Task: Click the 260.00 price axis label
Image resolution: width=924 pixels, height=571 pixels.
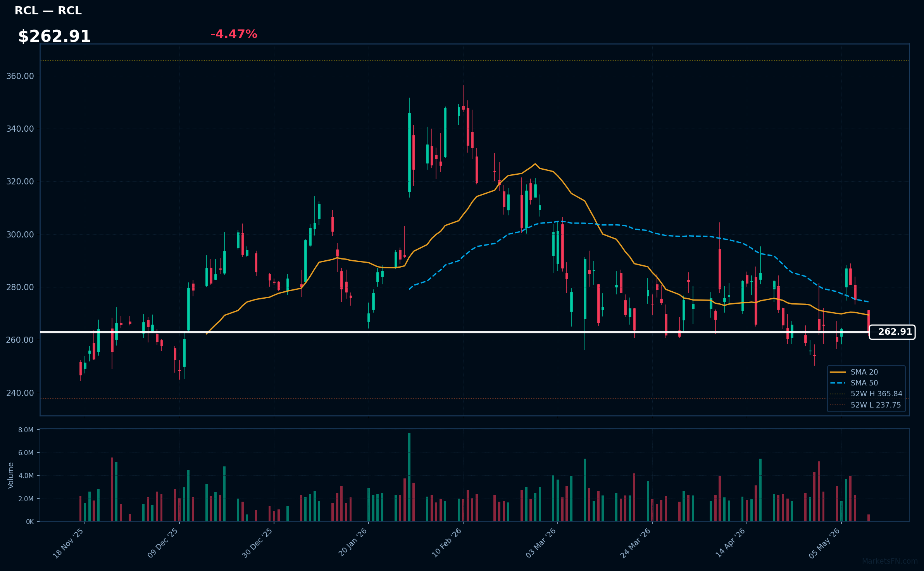Action: [20, 340]
